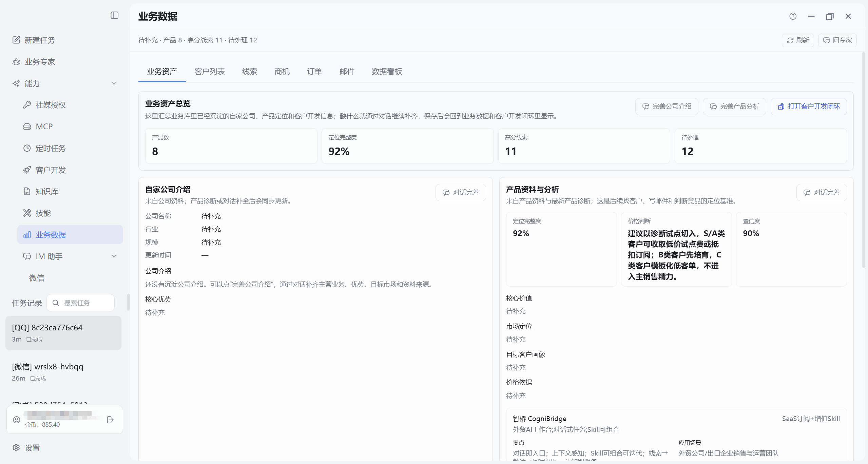This screenshot has height=464, width=868.
Task: Open the 订单 tab
Action: [x=314, y=72]
